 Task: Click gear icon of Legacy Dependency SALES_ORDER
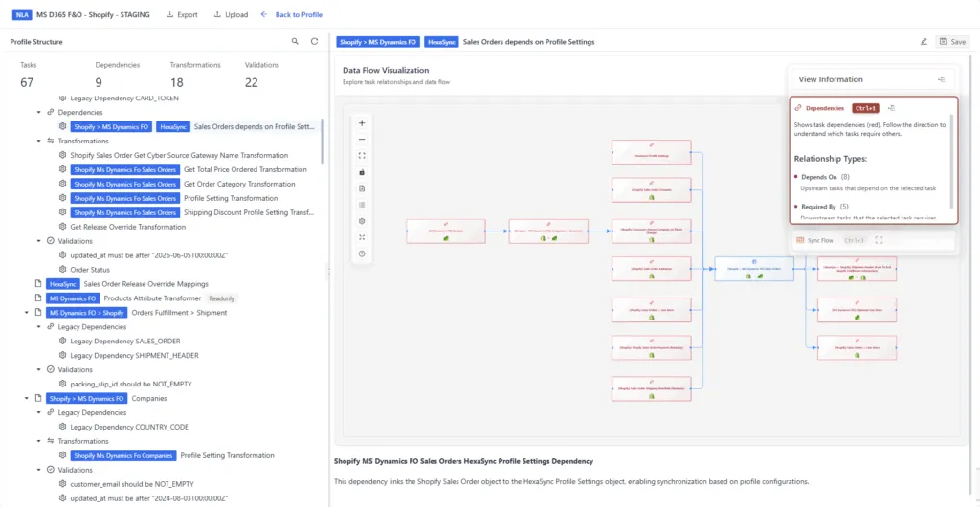(62, 341)
